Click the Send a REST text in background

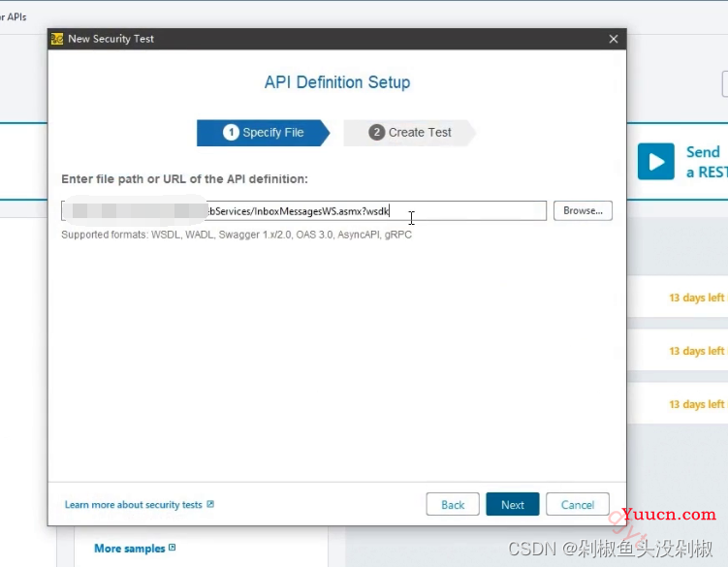707,162
